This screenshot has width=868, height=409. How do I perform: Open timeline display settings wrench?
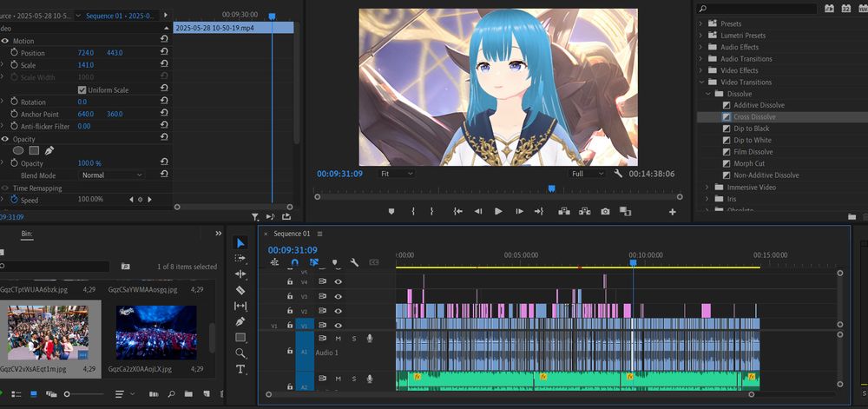tap(354, 262)
